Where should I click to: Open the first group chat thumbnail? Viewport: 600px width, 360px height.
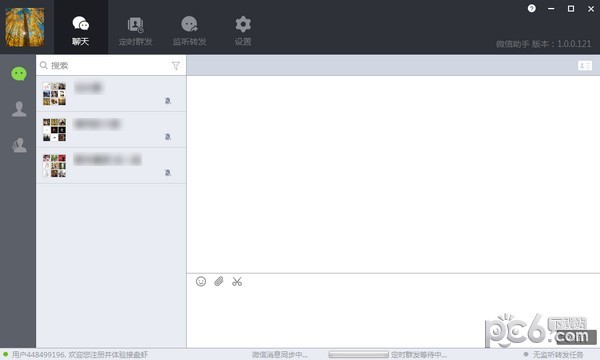pyautogui.click(x=54, y=94)
